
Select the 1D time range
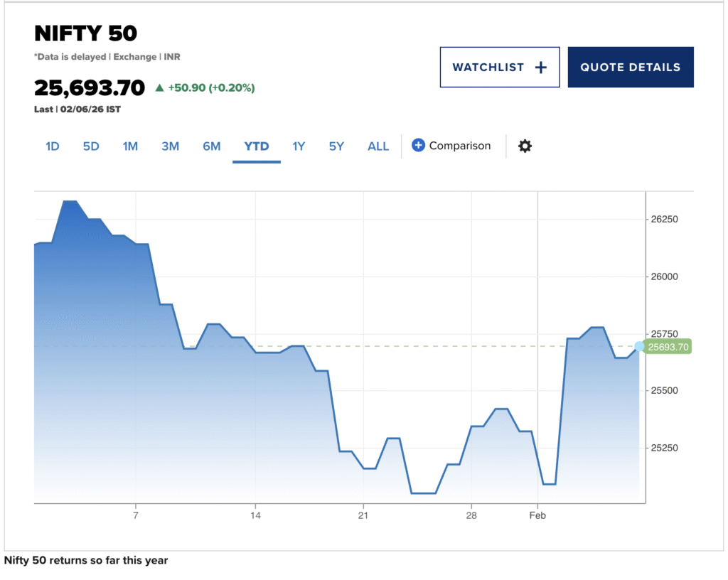[52, 146]
